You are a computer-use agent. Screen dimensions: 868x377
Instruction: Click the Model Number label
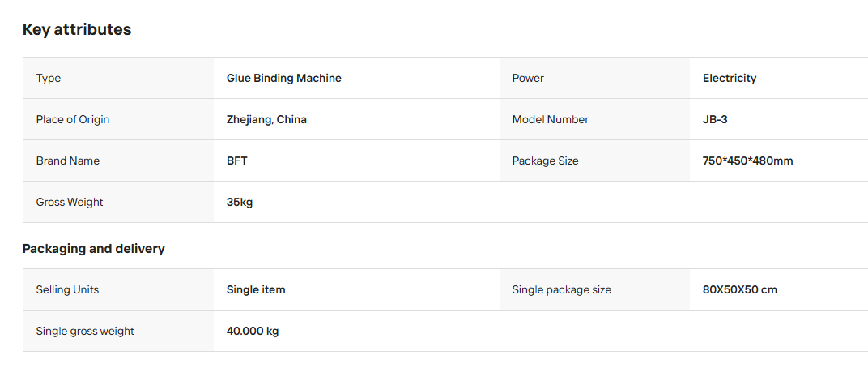(x=551, y=119)
